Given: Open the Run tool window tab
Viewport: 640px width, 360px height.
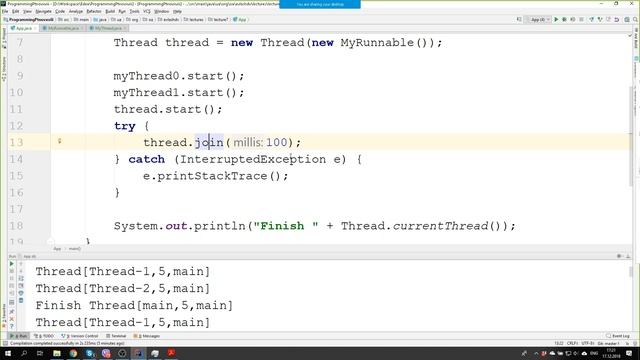Looking at the screenshot, I should click(x=19, y=336).
